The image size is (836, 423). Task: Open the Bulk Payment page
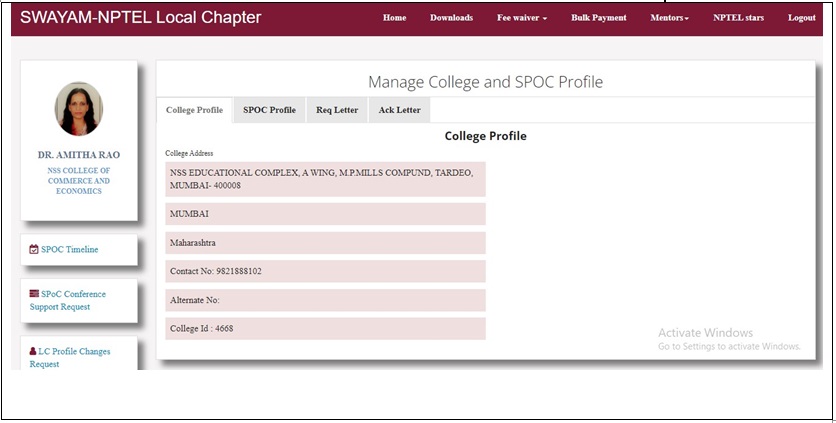[x=599, y=18]
